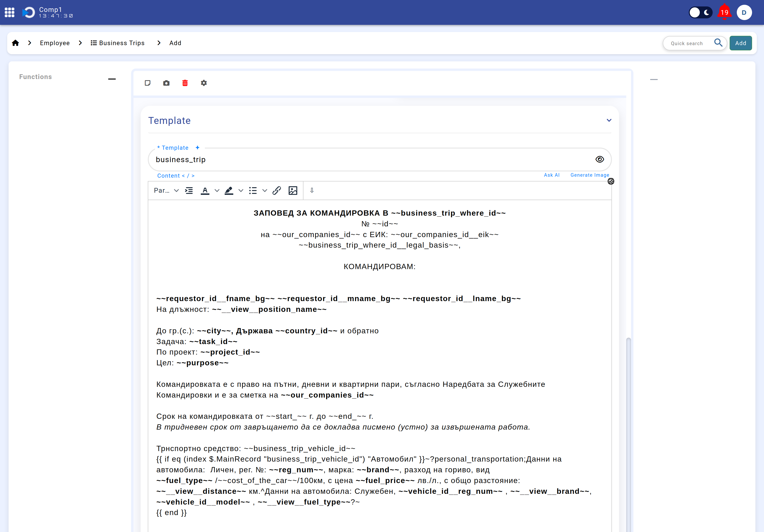This screenshot has height=532, width=764.
Task: Toggle the Template section expander
Action: [609, 120]
